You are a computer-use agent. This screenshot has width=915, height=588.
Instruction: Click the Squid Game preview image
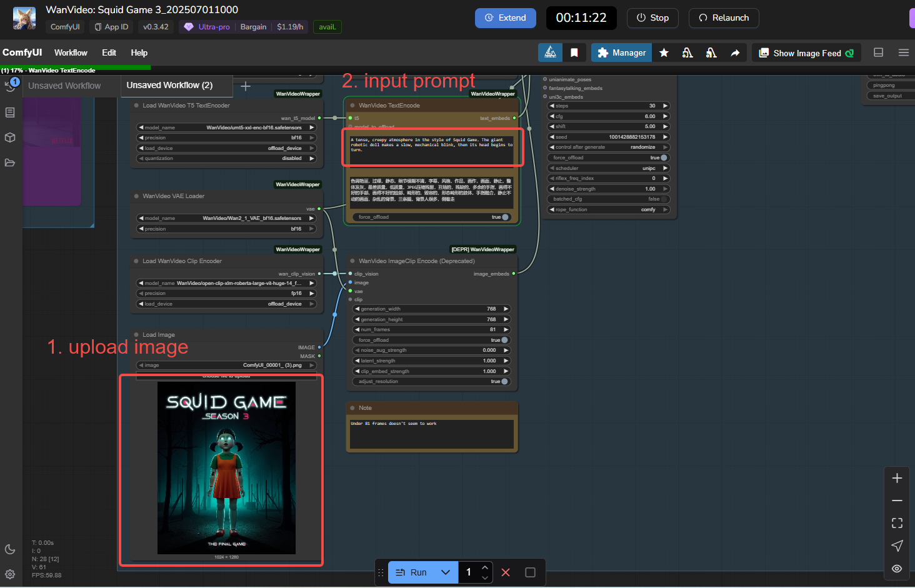pos(226,468)
